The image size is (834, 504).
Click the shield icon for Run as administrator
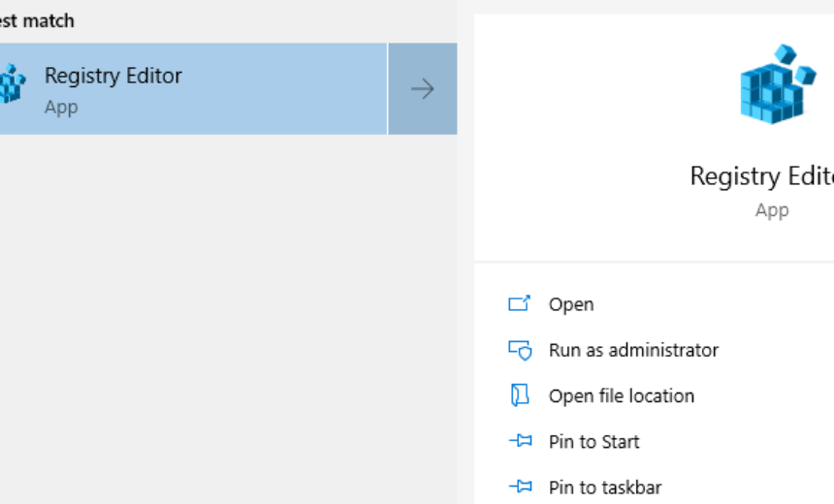[520, 350]
